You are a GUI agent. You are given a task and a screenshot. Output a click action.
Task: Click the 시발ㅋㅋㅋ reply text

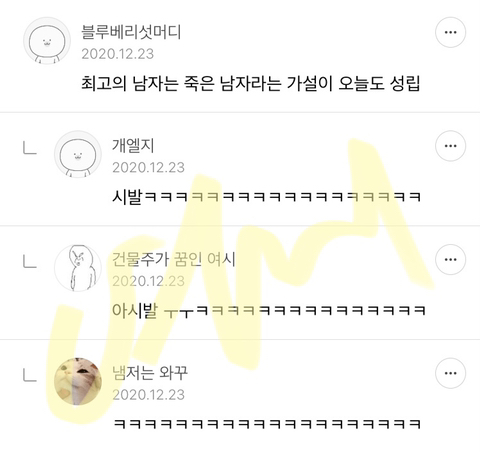click(x=266, y=197)
